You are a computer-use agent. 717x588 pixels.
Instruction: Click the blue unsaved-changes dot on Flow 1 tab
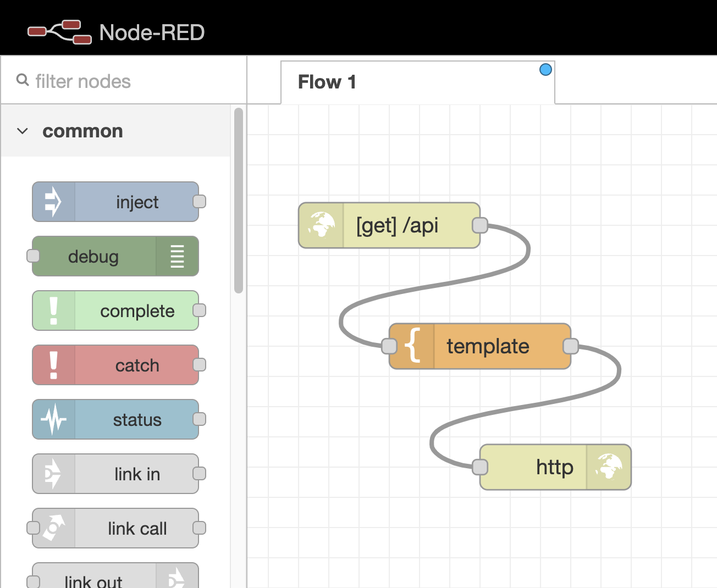point(545,70)
